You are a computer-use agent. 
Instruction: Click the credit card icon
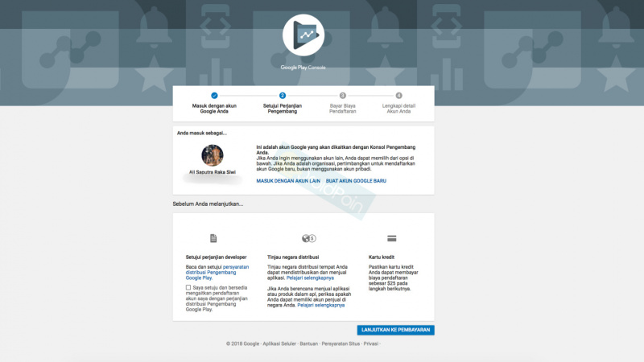[x=391, y=238]
